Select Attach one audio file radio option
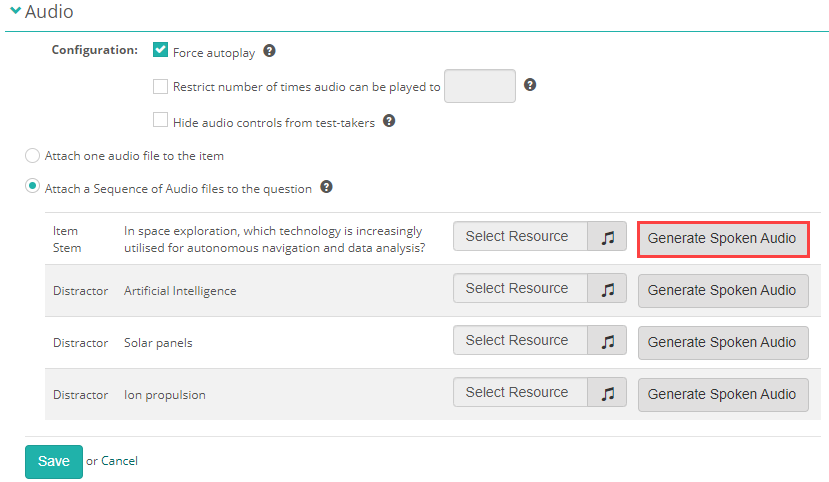Viewport: 829px width, 482px height. tap(33, 156)
